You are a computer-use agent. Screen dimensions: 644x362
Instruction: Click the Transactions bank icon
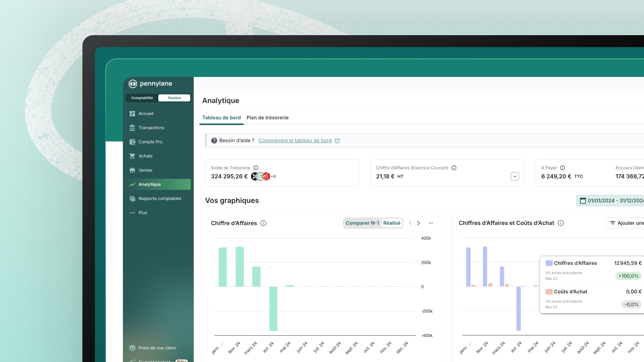click(x=132, y=128)
